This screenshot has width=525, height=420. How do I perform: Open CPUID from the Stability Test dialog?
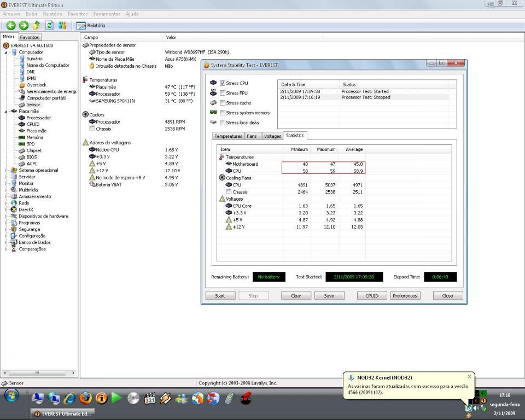pos(372,296)
